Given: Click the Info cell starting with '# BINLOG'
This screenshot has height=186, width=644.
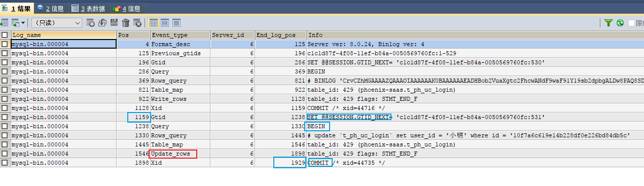Looking at the screenshot, I should [x=475, y=81].
